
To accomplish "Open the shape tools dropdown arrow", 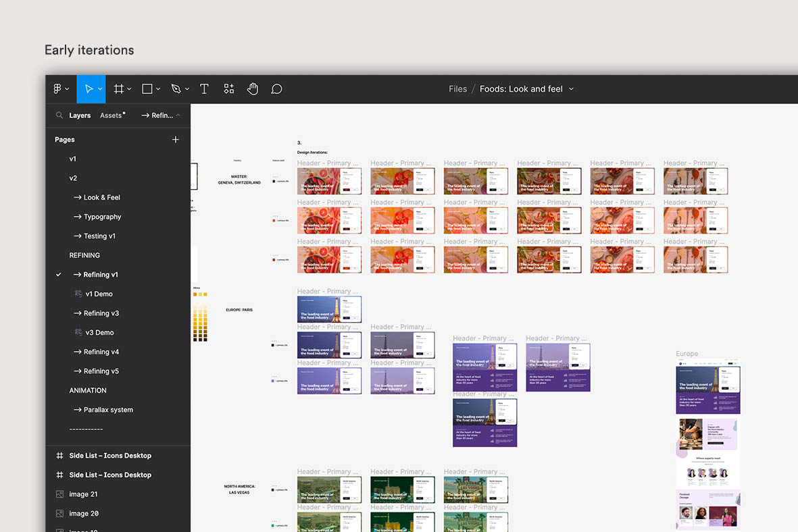I will pyautogui.click(x=158, y=89).
